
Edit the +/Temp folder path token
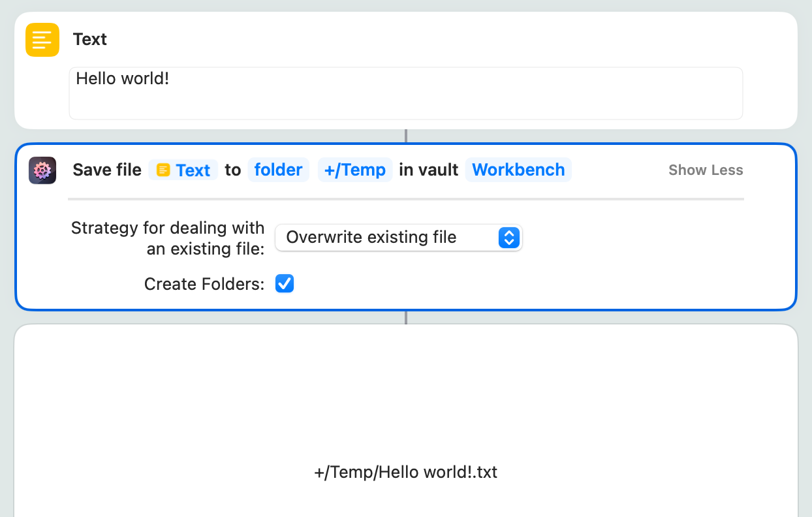pos(354,170)
